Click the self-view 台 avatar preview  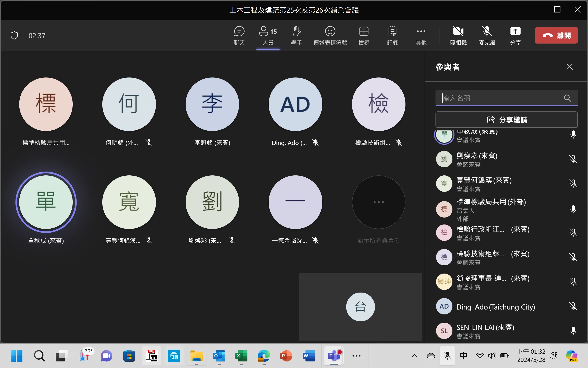(x=360, y=307)
